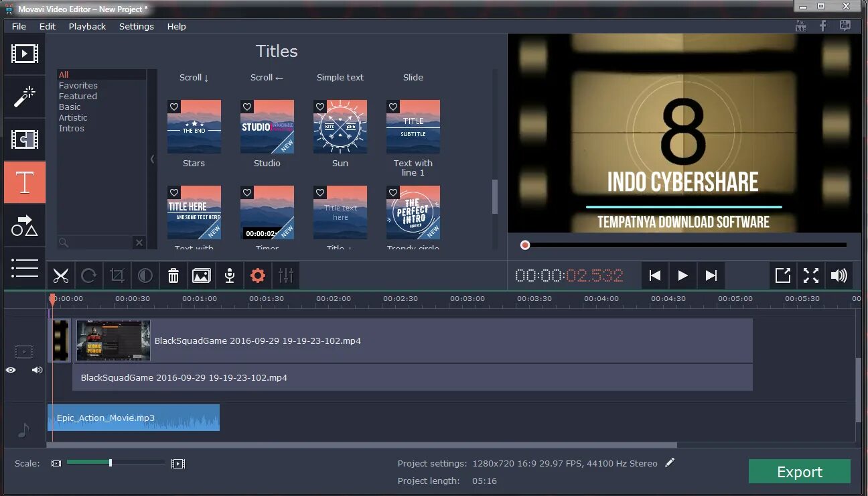This screenshot has height=496, width=868.
Task: Click the 00:01:00 mark on timeline ruler
Action: 200,299
